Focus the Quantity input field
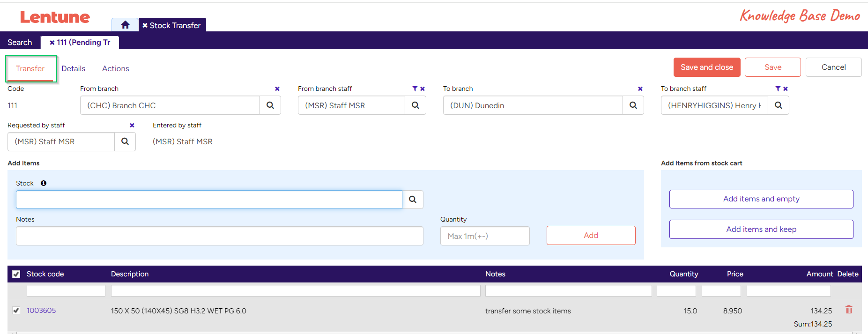The image size is (868, 334). click(485, 236)
